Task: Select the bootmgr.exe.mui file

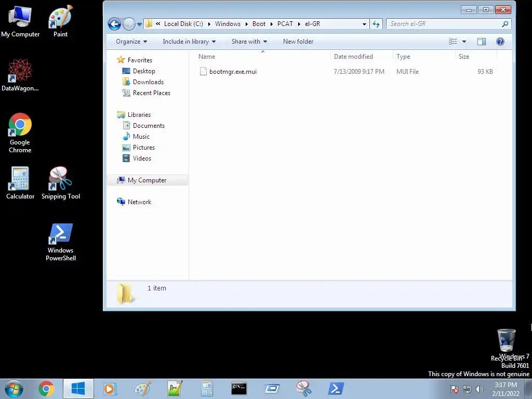Action: (x=233, y=72)
